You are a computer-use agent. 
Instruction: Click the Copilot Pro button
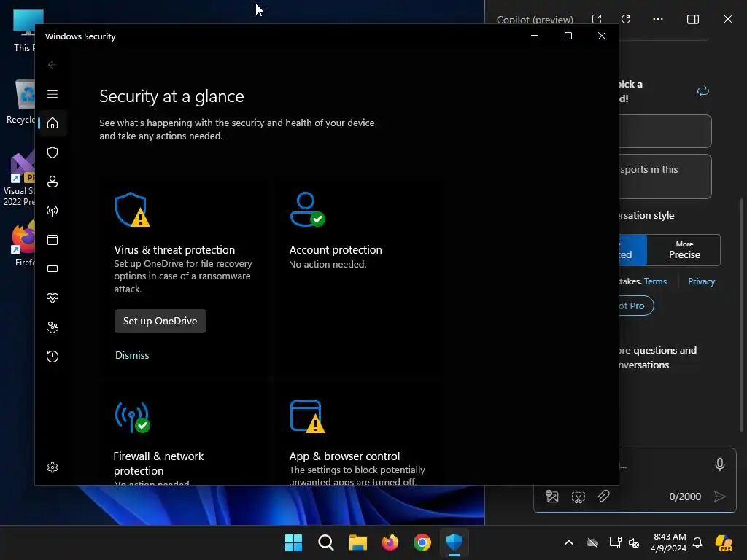point(635,306)
